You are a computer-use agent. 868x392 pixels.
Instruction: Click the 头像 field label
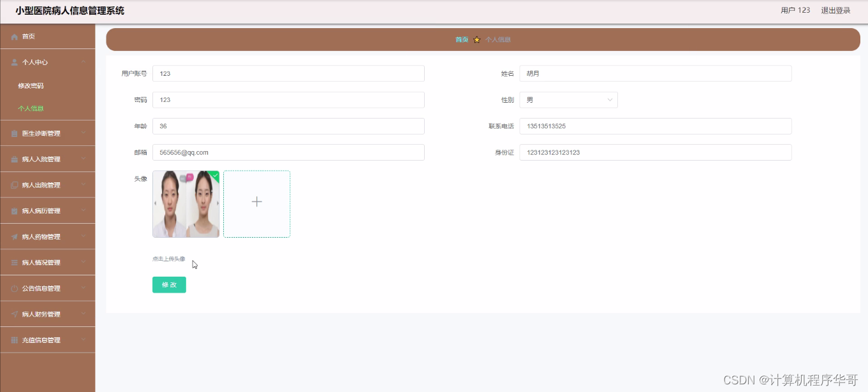(140, 179)
